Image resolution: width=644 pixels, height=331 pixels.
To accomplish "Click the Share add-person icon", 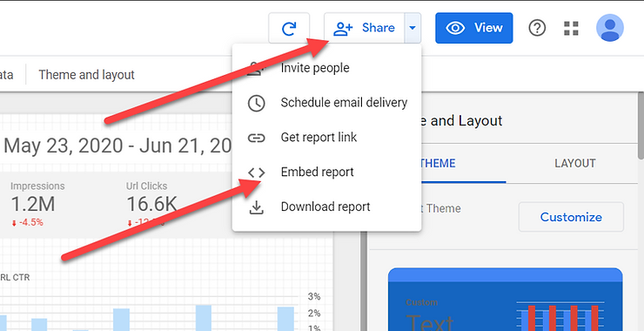I will click(x=343, y=29).
